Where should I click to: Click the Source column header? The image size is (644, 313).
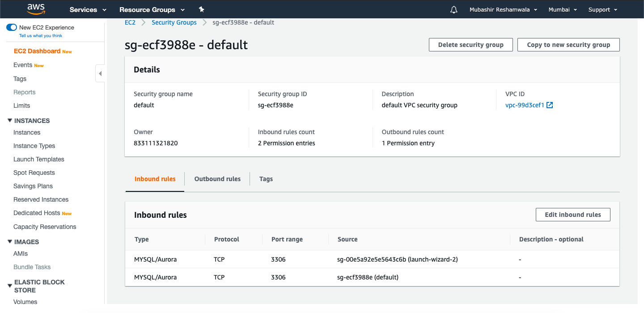pos(347,239)
